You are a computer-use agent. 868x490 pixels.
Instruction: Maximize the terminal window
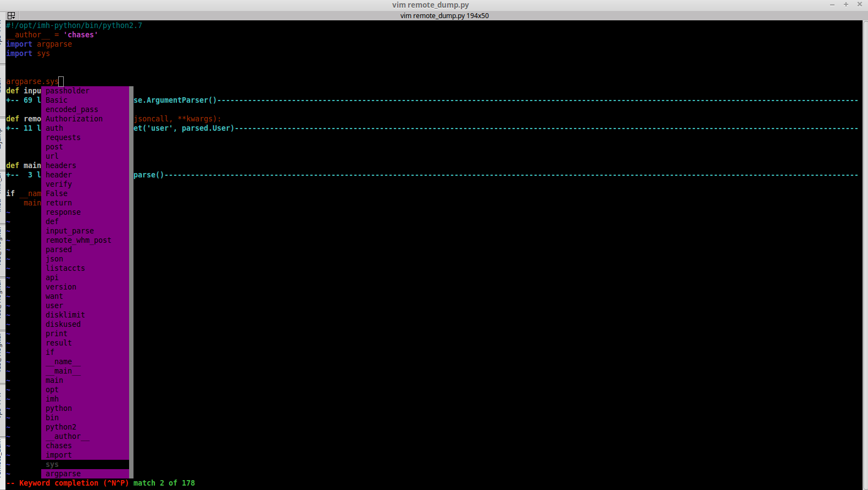coord(846,4)
